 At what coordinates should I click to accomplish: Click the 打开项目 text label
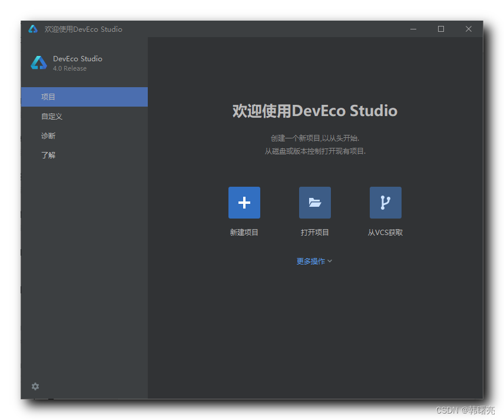click(x=314, y=233)
